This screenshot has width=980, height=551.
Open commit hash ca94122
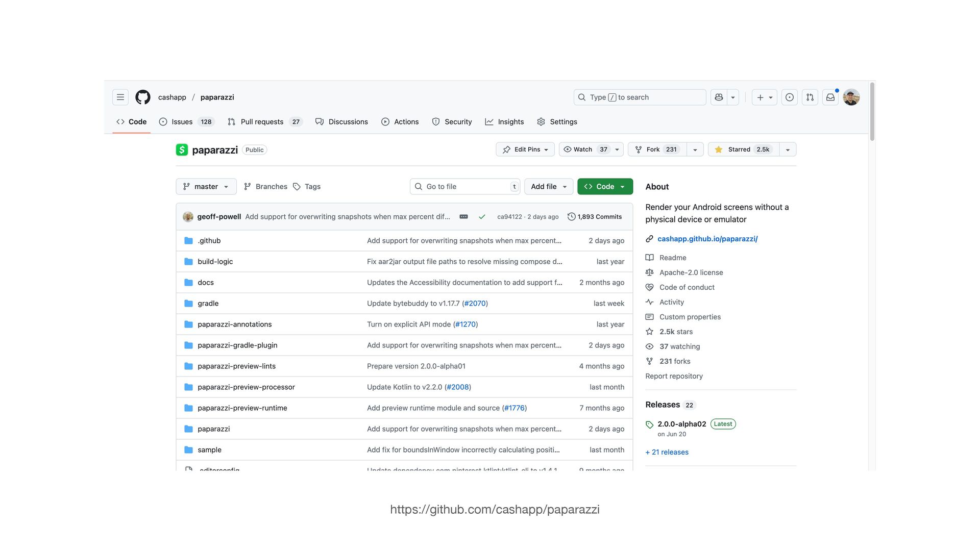pyautogui.click(x=509, y=217)
